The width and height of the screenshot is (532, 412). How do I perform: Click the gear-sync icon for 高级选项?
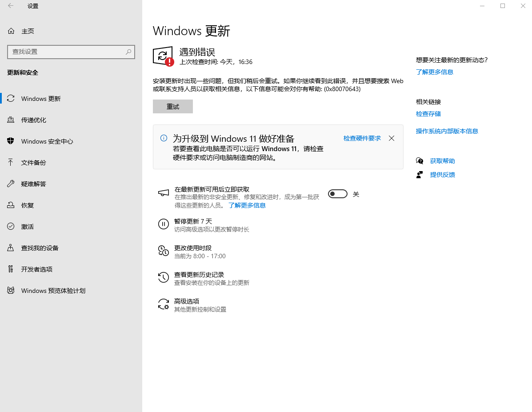coord(164,304)
